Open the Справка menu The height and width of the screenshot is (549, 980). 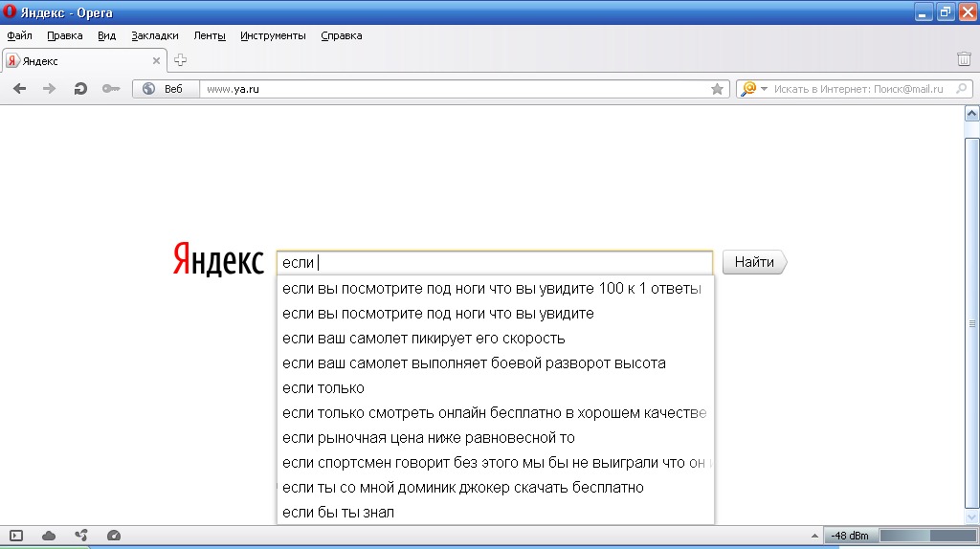tap(342, 35)
